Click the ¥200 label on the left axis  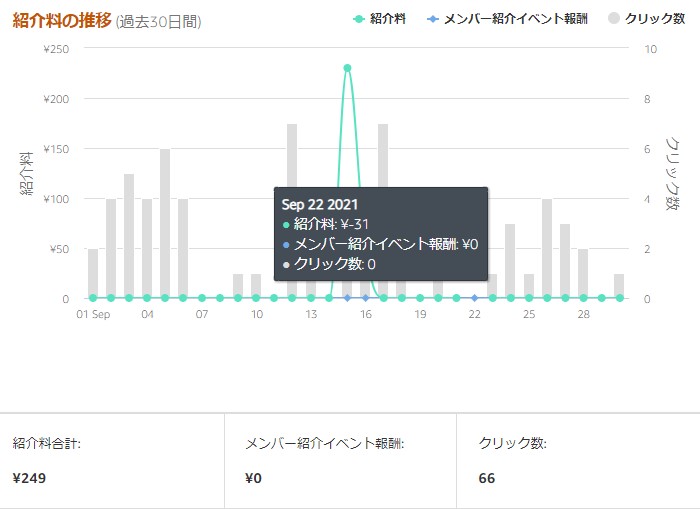56,99
